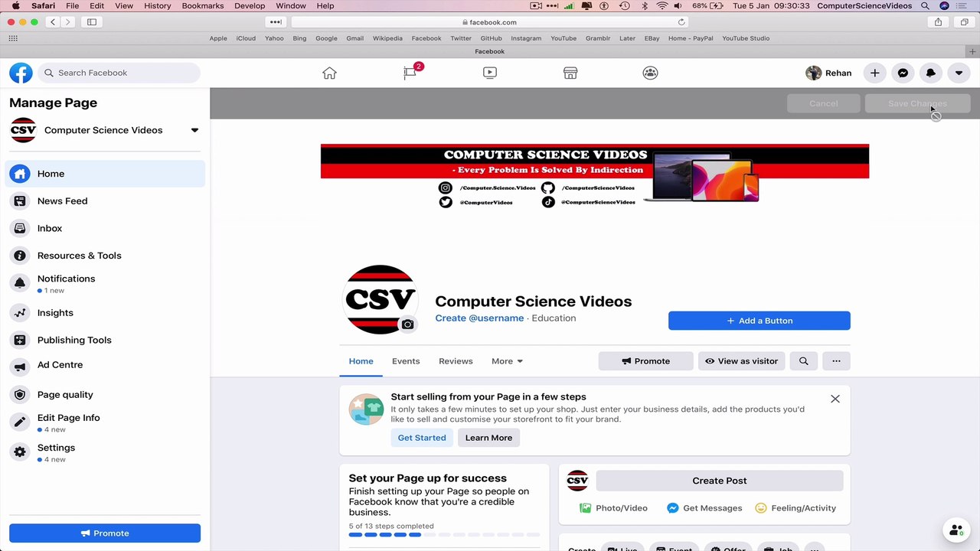Open the Apple menu

[15, 5]
